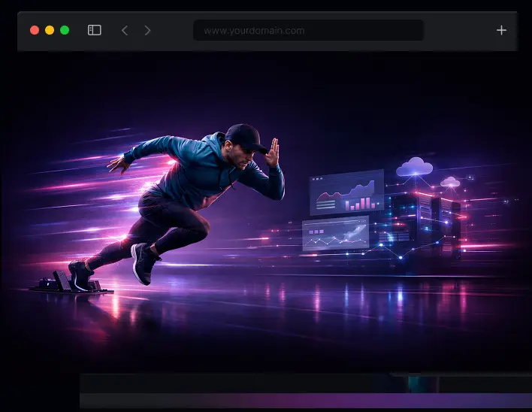
Task: Open a new tab with plus icon
Action: pos(501,30)
